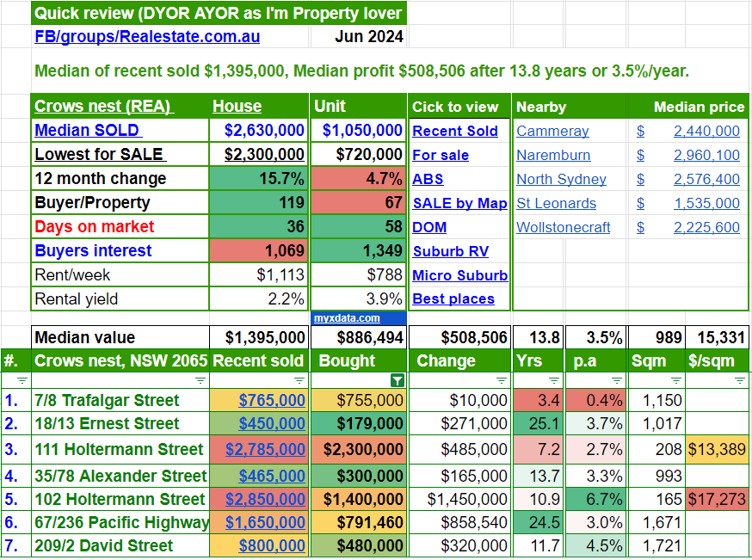Click the Cammeray nearby suburb link
The image size is (752, 560).
point(552,131)
